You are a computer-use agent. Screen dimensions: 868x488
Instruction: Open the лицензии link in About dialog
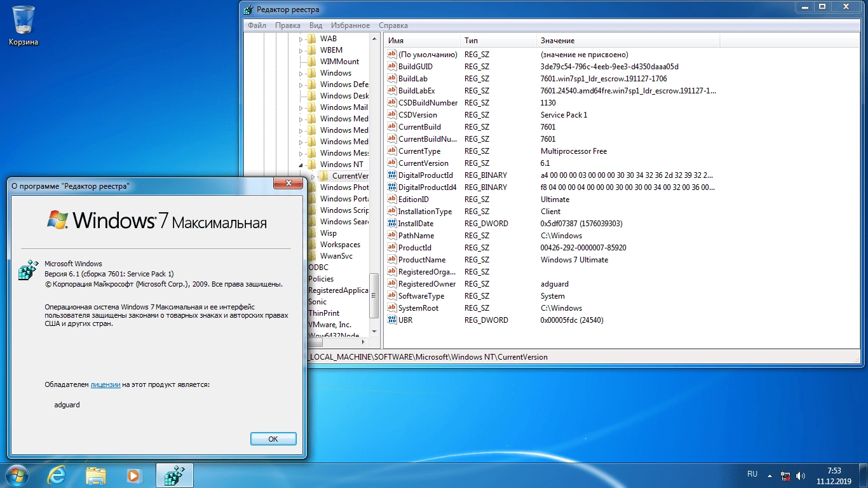click(105, 384)
